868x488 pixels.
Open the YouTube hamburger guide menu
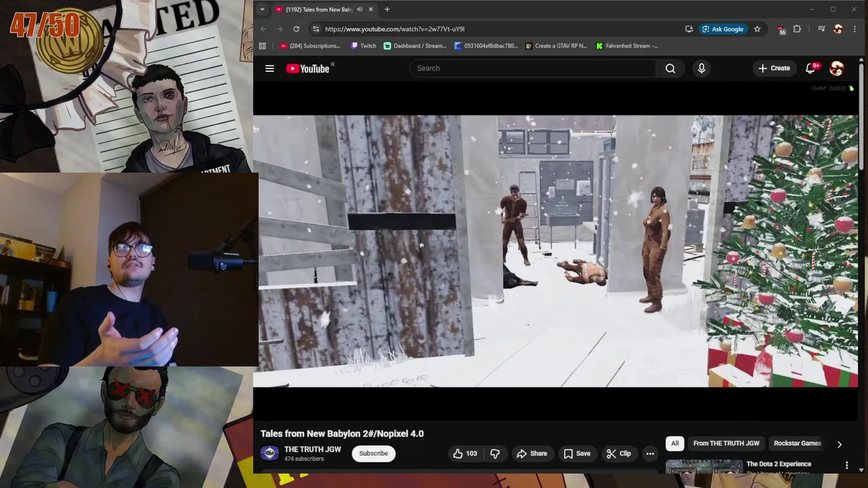click(x=269, y=68)
